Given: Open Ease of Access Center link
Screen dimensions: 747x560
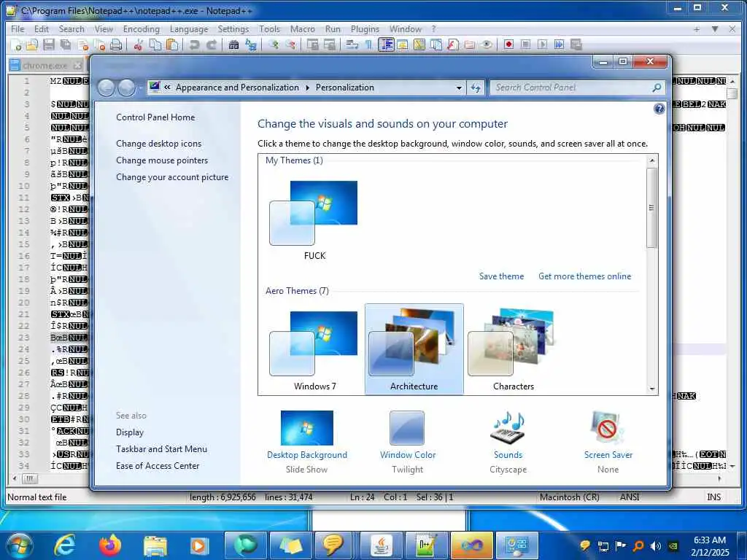Looking at the screenshot, I should tap(158, 465).
